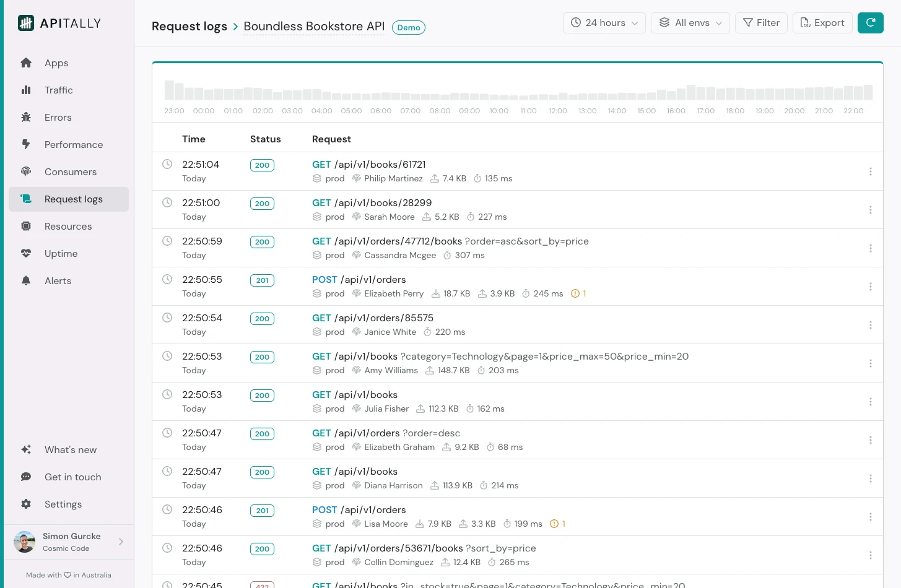Open options menu for the 22:51:04 request
The width and height of the screenshot is (901, 588).
coord(871,171)
